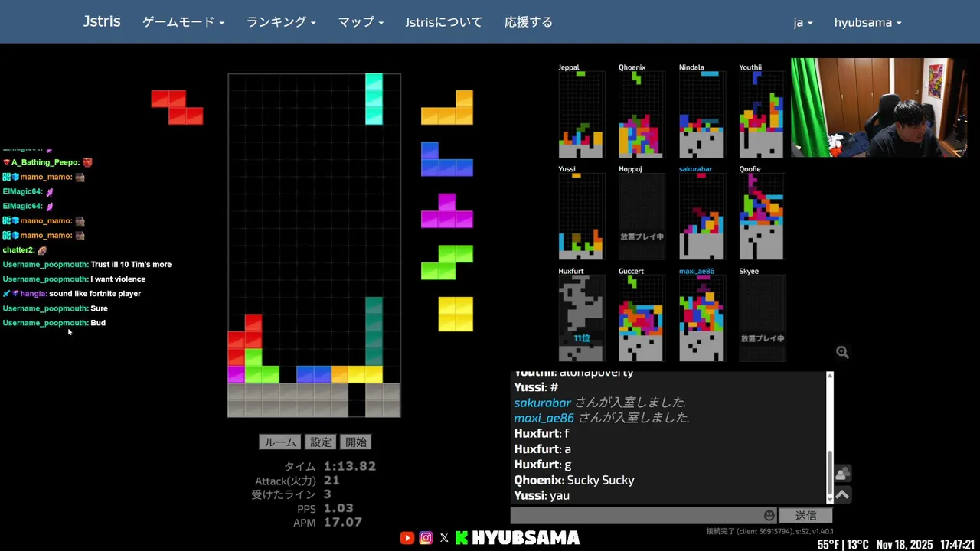Click the ルーム button
The width and height of the screenshot is (980, 551).
pyautogui.click(x=280, y=442)
